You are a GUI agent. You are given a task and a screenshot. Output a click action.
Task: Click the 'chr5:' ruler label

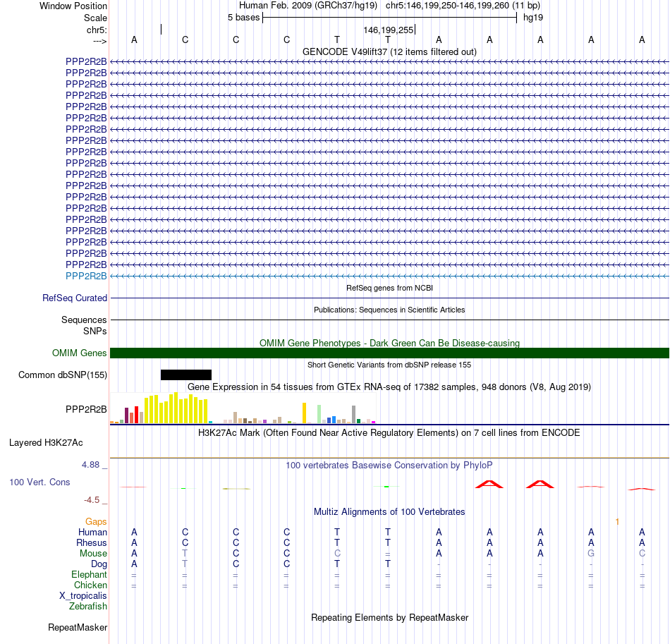[97, 30]
